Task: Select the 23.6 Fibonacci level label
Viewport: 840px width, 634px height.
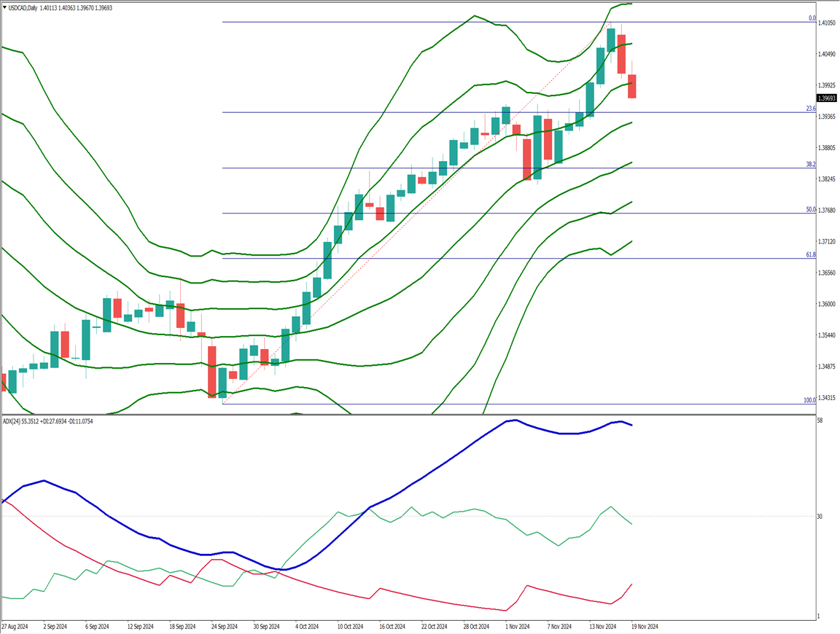Action: tap(810, 109)
